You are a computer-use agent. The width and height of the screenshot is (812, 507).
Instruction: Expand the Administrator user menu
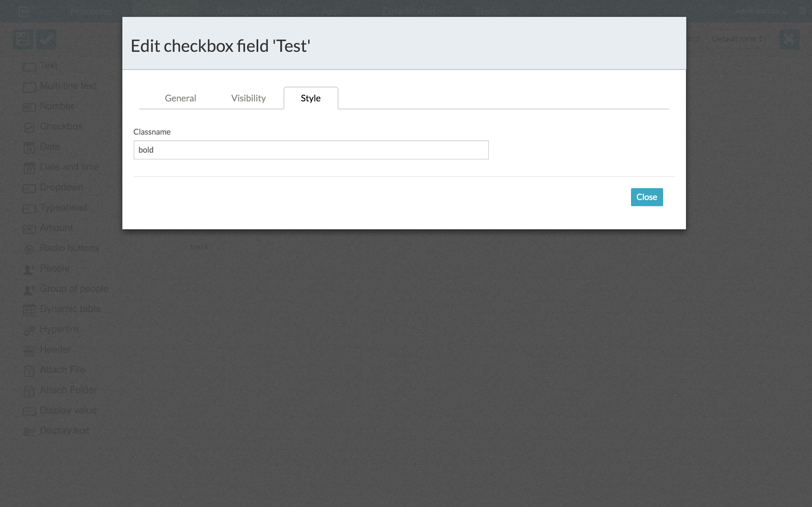pyautogui.click(x=761, y=11)
